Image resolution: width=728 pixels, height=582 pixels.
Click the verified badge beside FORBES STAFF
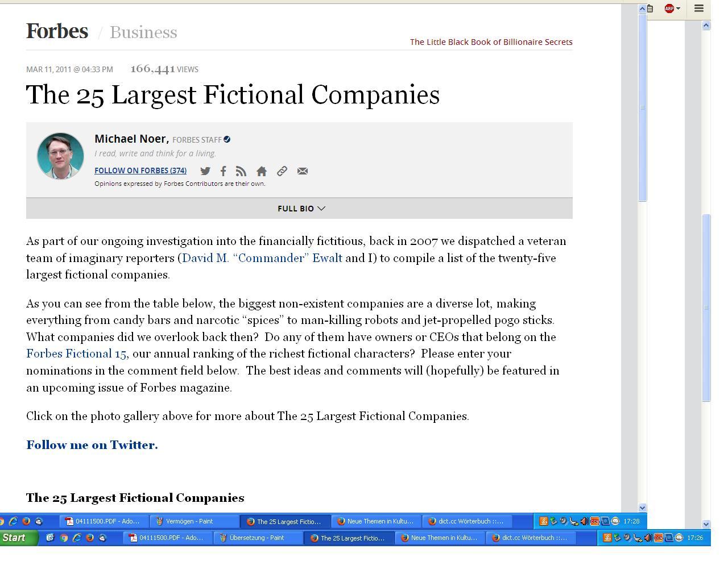(x=227, y=139)
